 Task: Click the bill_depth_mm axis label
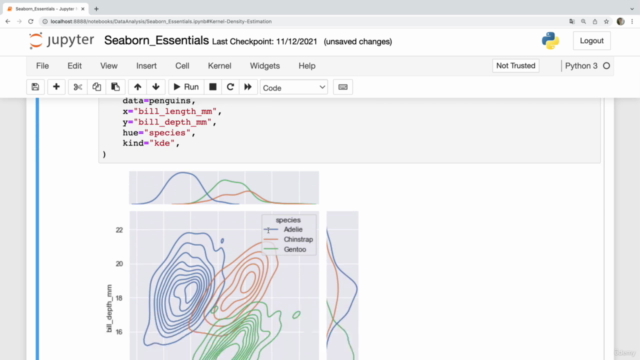click(109, 309)
